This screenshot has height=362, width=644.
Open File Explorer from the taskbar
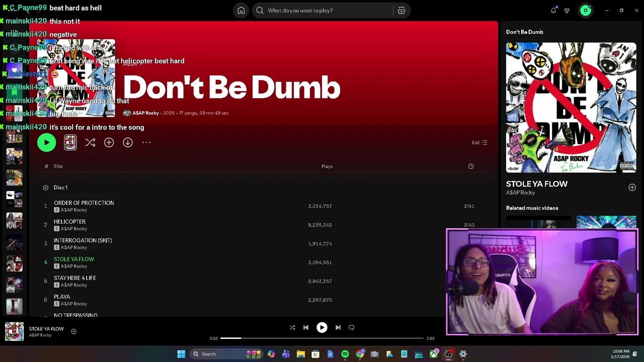pyautogui.click(x=300, y=354)
